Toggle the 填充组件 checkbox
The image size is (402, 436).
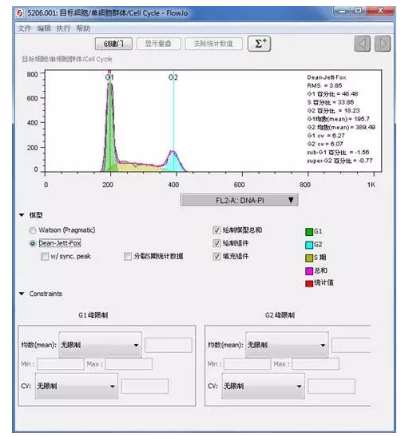point(217,256)
